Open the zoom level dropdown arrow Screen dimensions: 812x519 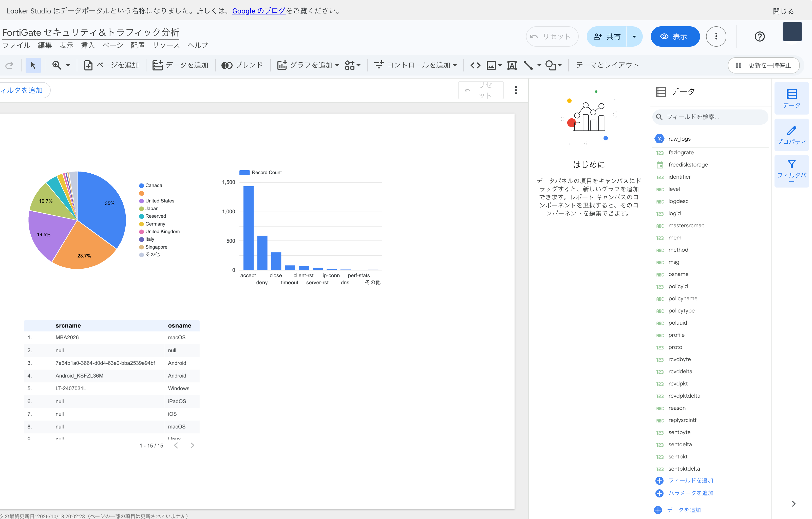point(68,65)
